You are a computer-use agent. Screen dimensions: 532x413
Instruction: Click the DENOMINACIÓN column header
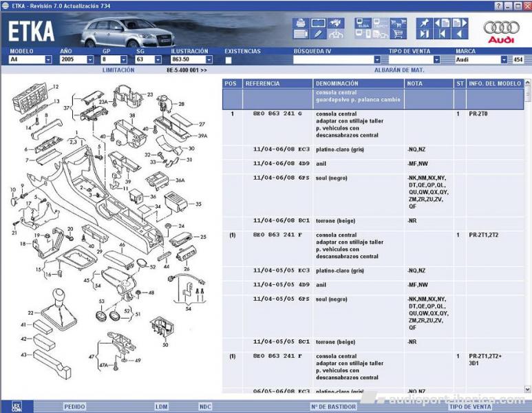359,83
